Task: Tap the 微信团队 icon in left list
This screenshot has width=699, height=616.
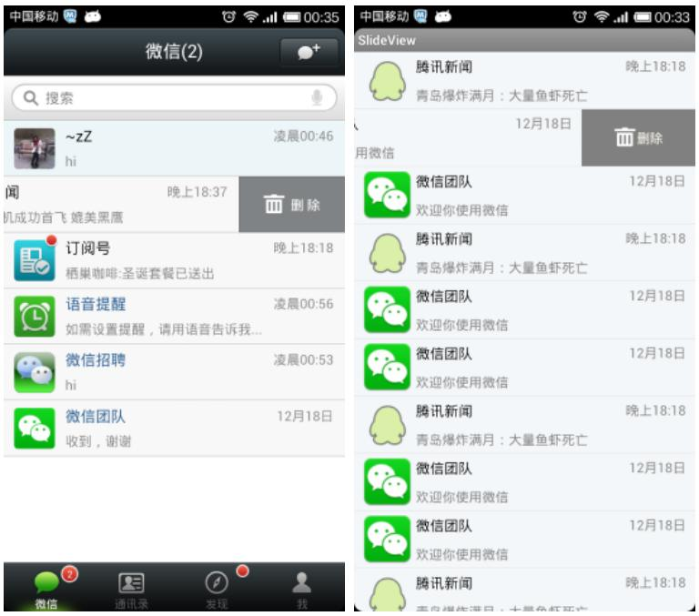Action: pyautogui.click(x=35, y=429)
